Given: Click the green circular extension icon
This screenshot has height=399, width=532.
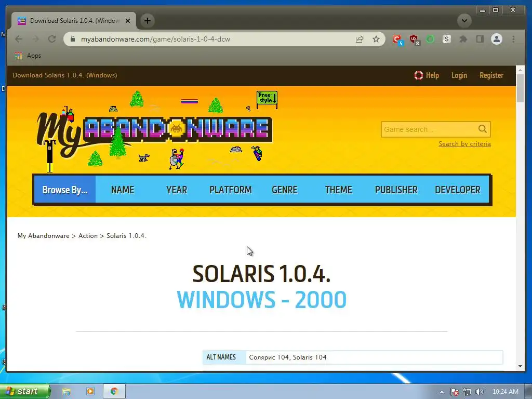Looking at the screenshot, I should [430, 39].
